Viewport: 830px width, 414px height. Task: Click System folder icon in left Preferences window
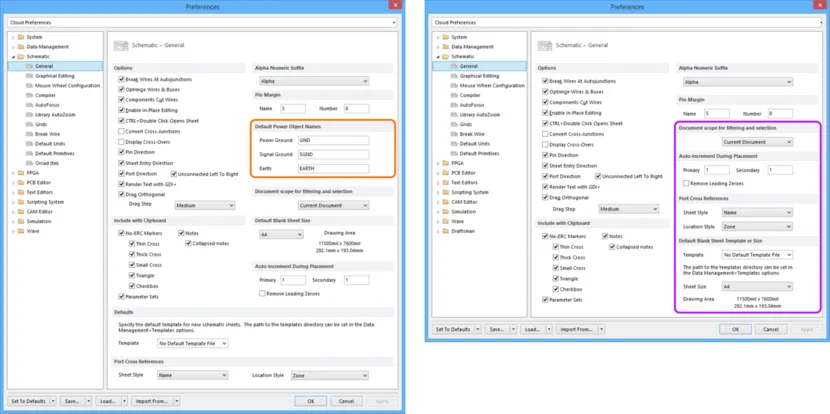[x=21, y=37]
